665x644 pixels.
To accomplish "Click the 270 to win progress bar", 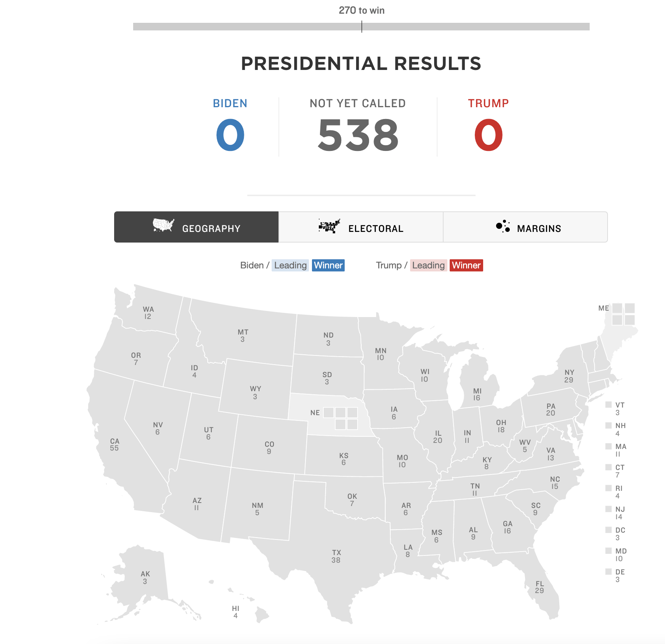I will [361, 27].
